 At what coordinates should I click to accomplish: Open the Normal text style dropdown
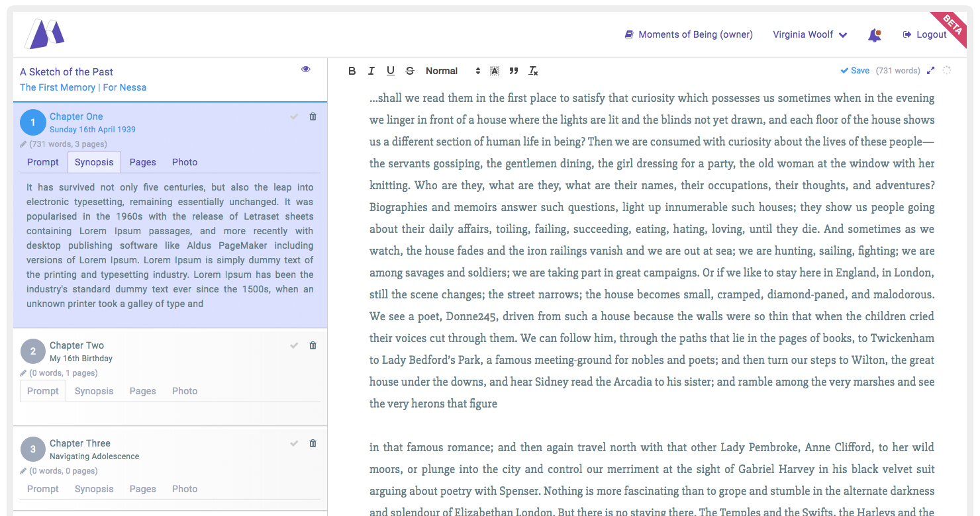click(x=452, y=71)
